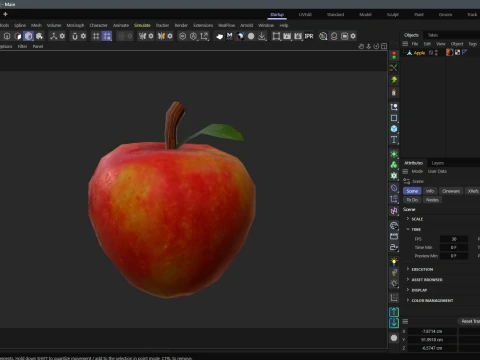The width and height of the screenshot is (480, 360).
Task: Click the render region frame icon
Action: (x=276, y=36)
